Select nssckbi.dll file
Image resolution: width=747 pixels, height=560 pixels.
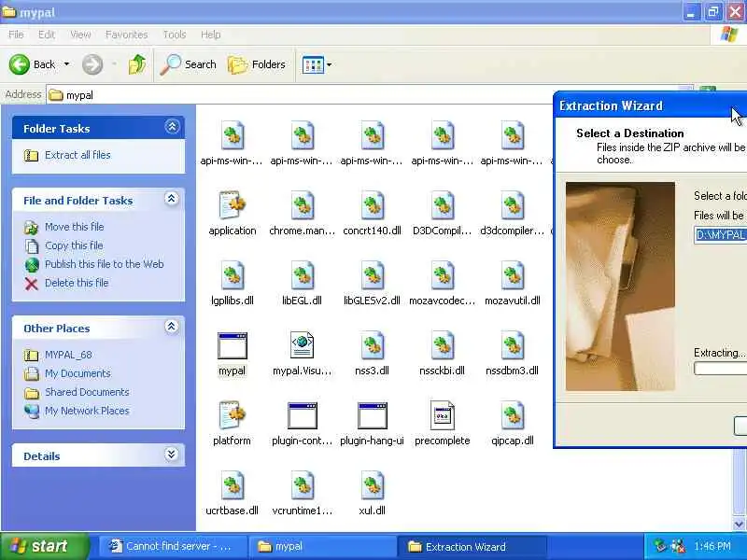coord(442,344)
